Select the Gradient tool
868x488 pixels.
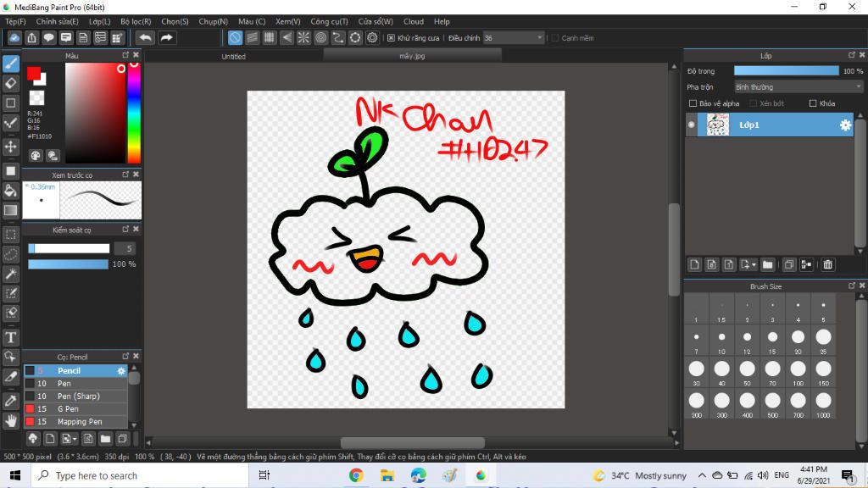pos(10,210)
